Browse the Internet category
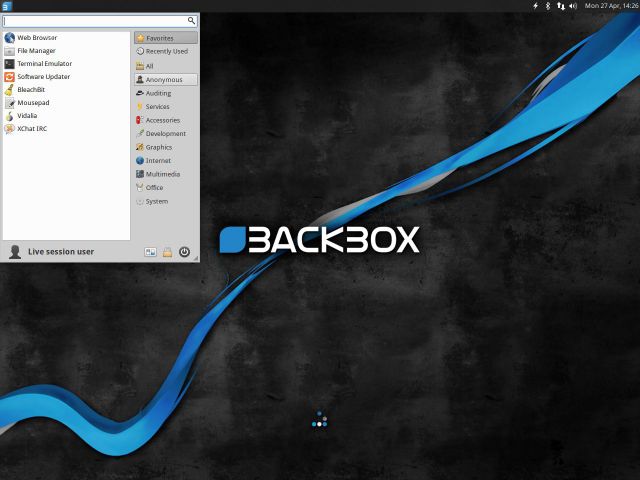Image resolution: width=640 pixels, height=480 pixels. click(x=166, y=160)
